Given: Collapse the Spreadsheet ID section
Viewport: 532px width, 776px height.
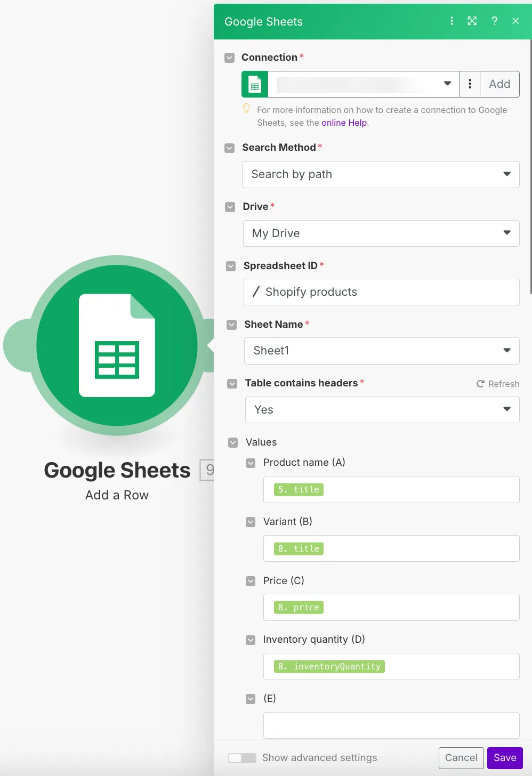Looking at the screenshot, I should 231,266.
